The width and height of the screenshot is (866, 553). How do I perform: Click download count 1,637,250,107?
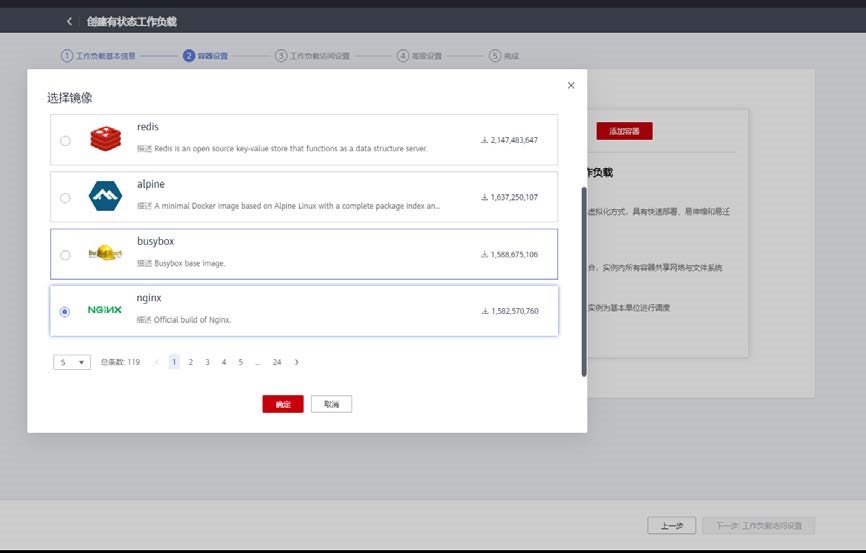(x=514, y=197)
